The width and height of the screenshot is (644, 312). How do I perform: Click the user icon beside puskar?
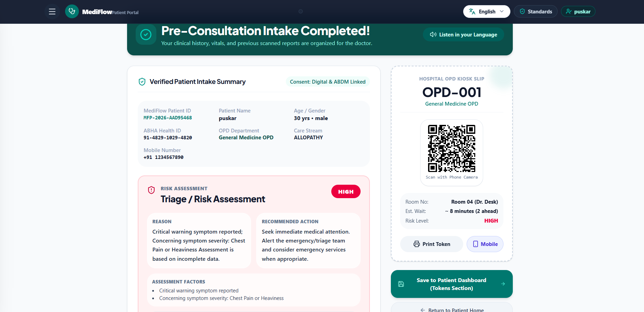(569, 11)
